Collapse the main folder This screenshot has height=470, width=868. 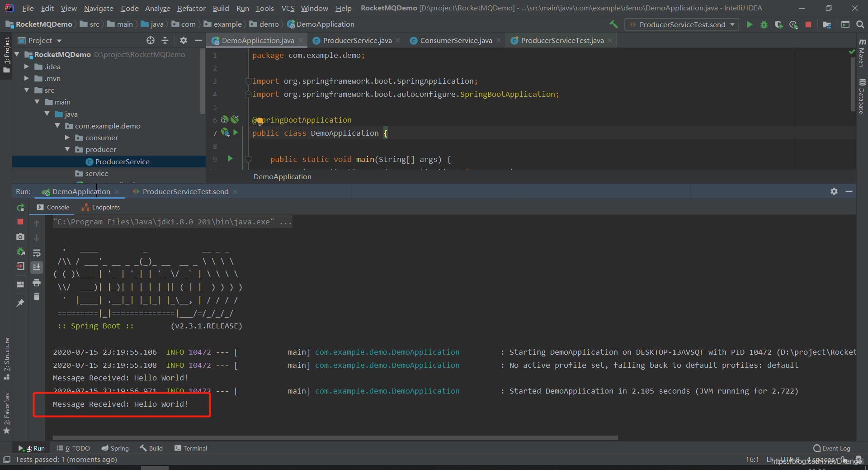point(37,102)
